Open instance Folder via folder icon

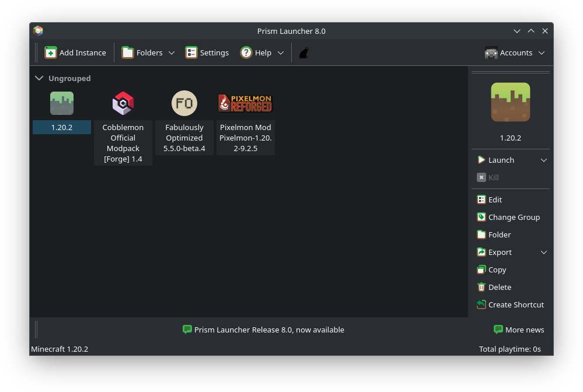[x=481, y=235]
